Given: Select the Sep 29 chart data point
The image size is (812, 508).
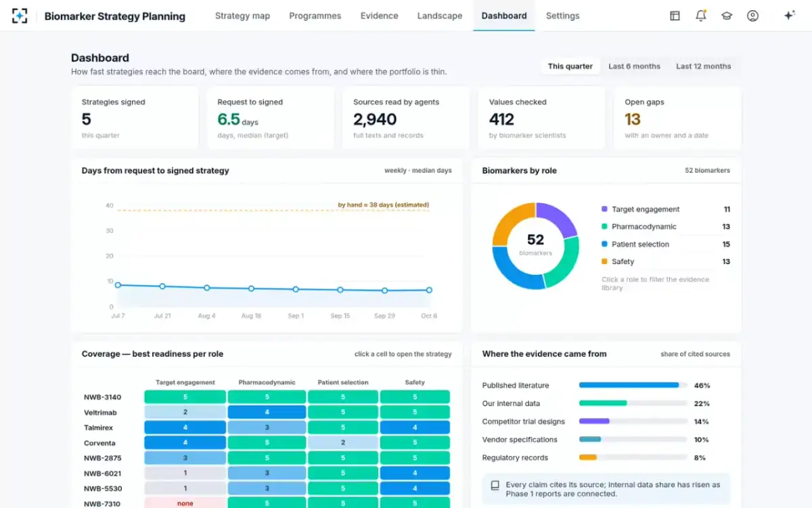Looking at the screenshot, I should (x=384, y=291).
